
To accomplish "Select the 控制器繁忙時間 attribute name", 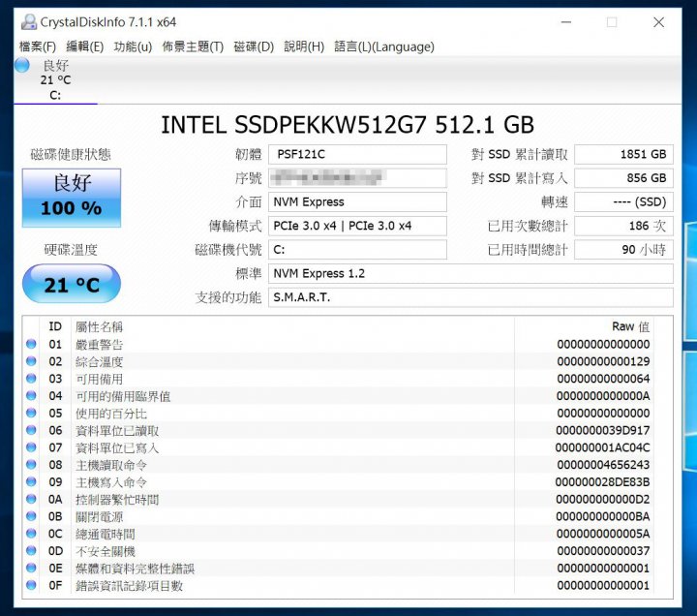I will click(x=117, y=500).
